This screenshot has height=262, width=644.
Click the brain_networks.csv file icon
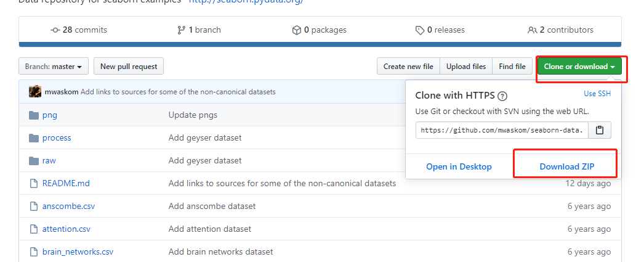coord(34,252)
